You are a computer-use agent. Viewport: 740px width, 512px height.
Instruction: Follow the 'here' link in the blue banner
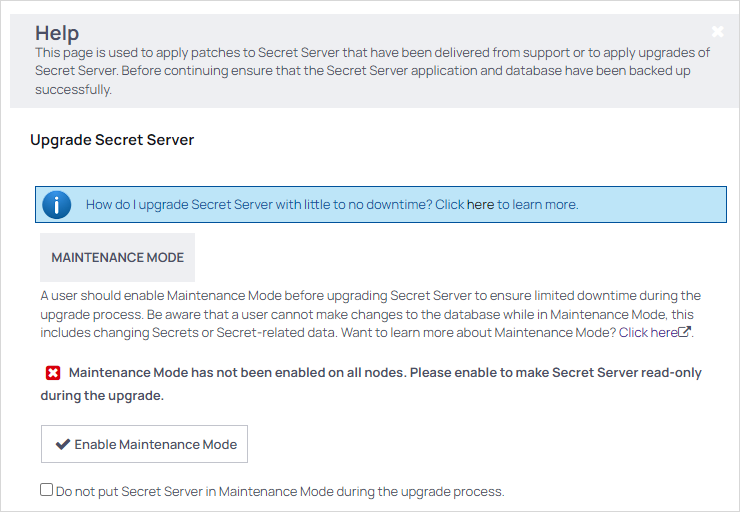pyautogui.click(x=480, y=204)
